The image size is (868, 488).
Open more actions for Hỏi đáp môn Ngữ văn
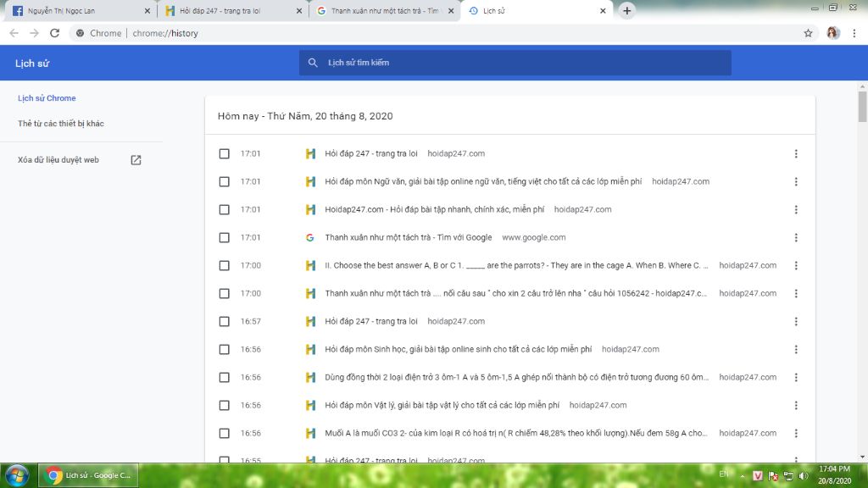(796, 181)
